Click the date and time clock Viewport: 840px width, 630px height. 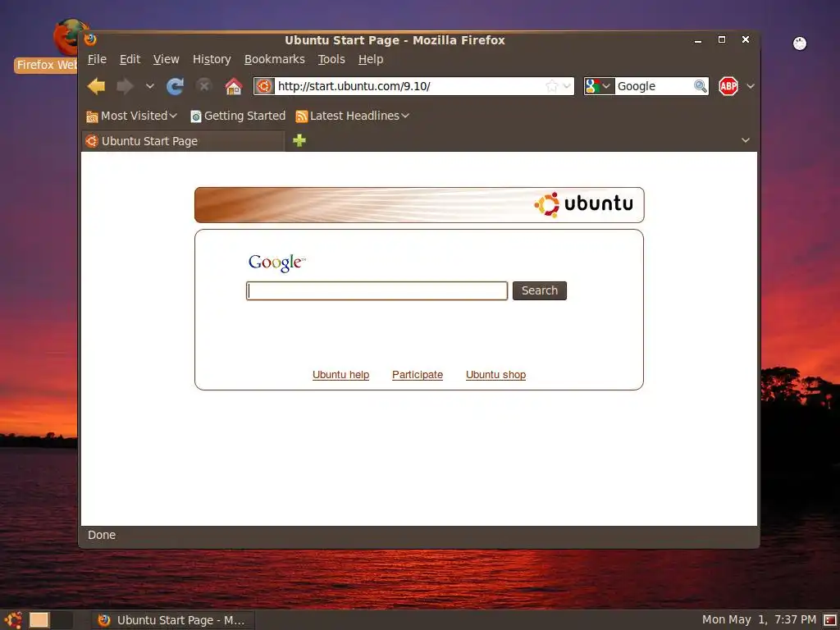click(x=759, y=620)
